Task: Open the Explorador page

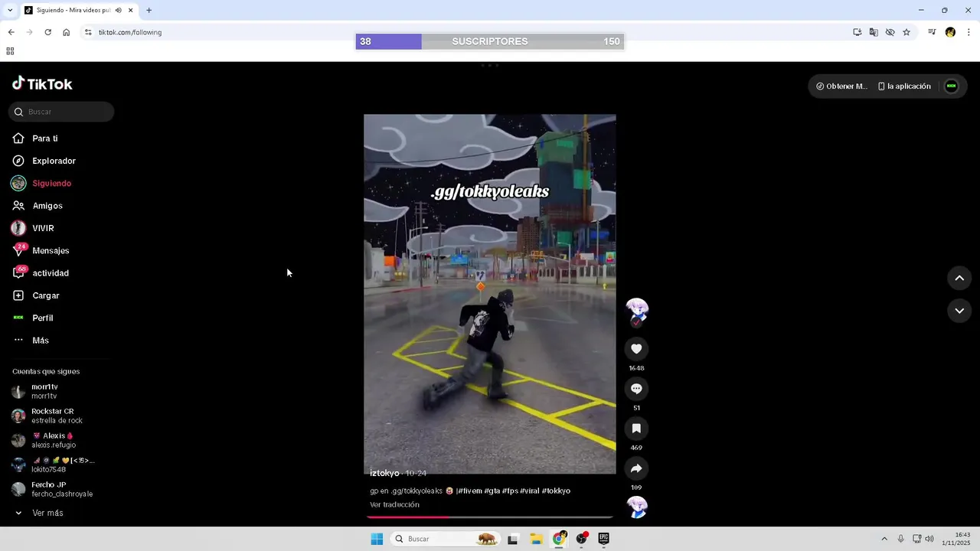Action: (x=54, y=161)
